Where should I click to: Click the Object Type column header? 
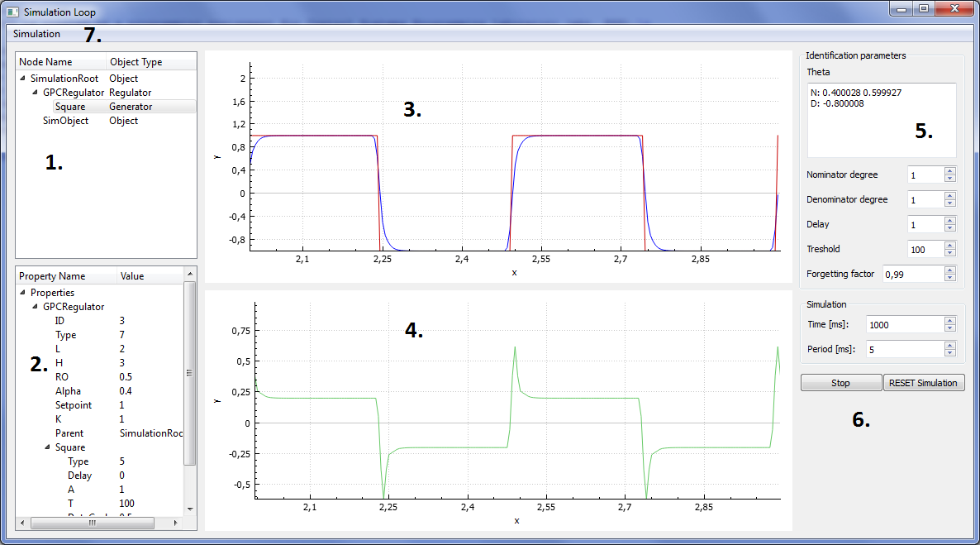[x=136, y=62]
